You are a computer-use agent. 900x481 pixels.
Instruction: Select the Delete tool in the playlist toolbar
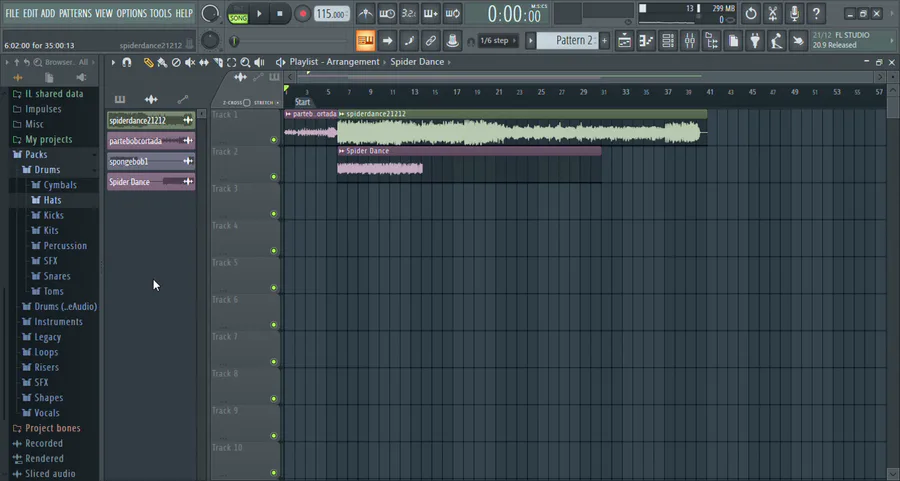click(x=176, y=63)
